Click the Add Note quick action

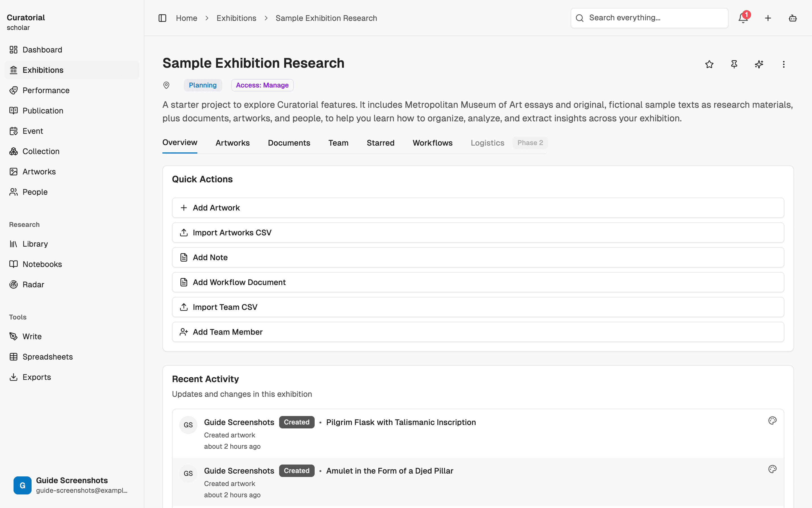click(x=478, y=257)
